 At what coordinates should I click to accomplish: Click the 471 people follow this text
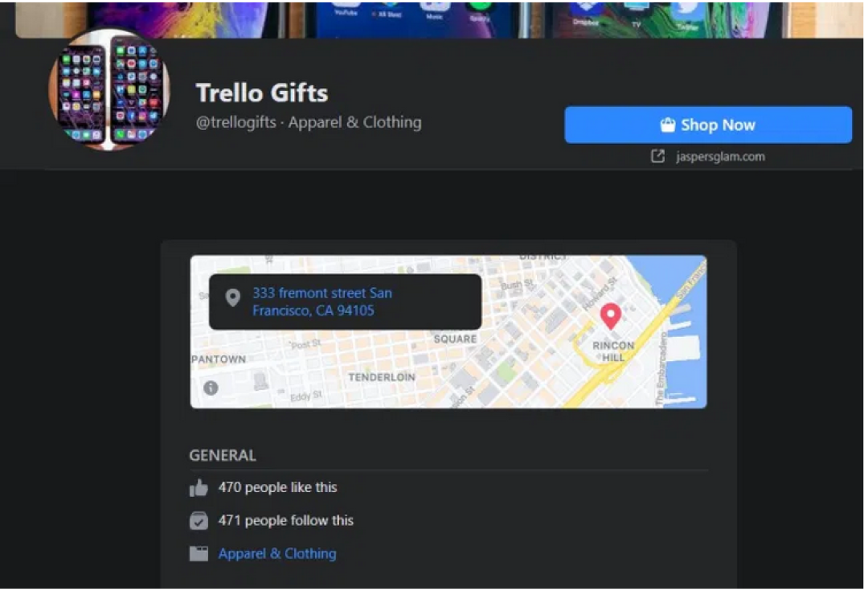(285, 521)
